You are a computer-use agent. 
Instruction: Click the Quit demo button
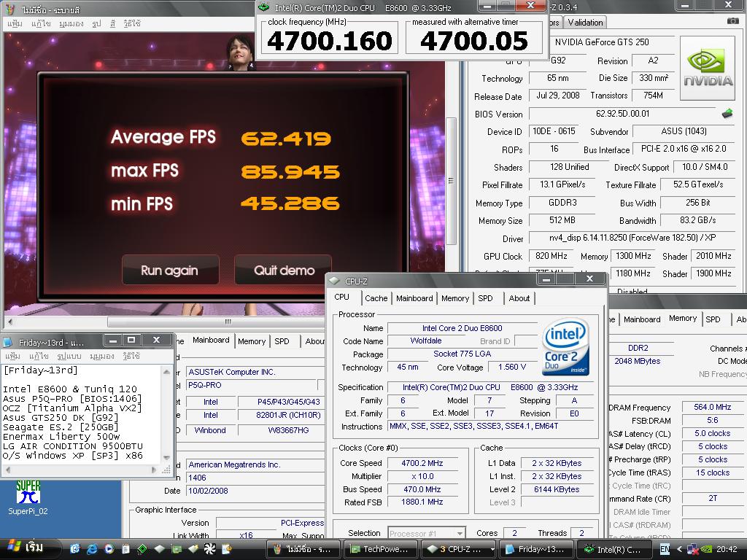coord(284,270)
